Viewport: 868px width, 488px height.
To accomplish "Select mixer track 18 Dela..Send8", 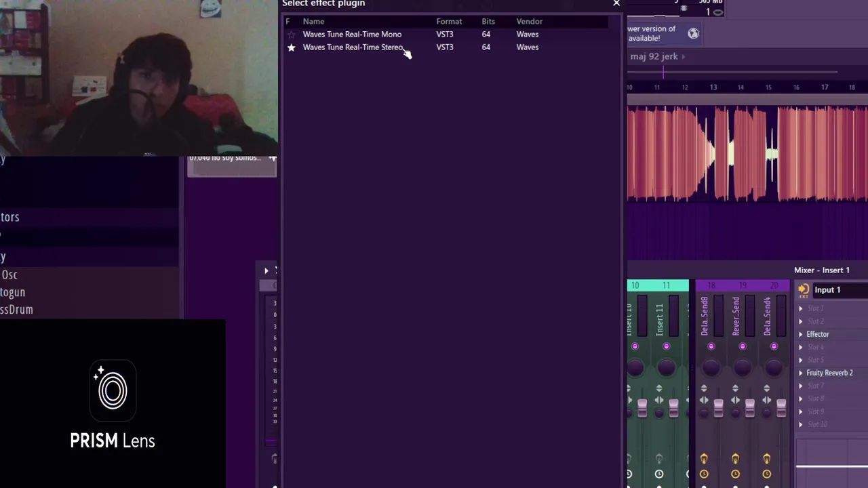I will pos(704,317).
